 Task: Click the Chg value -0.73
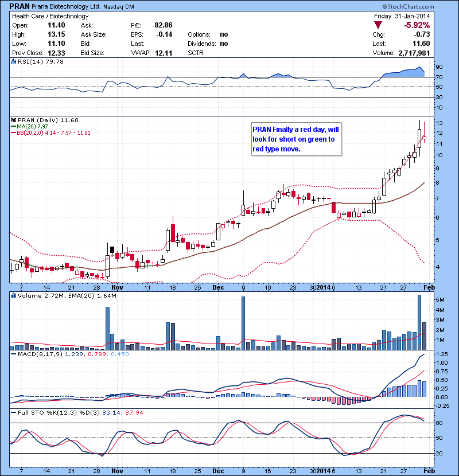pos(422,34)
